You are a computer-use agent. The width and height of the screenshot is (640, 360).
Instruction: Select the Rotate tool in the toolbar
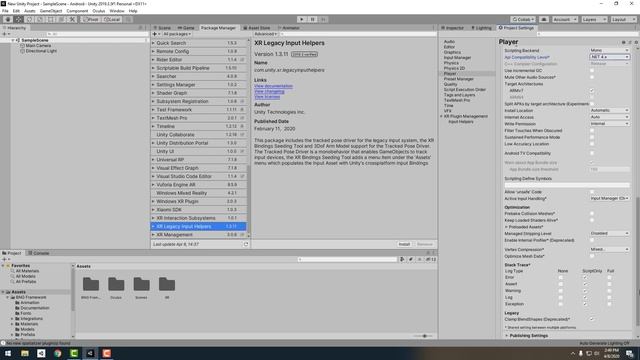point(29,19)
